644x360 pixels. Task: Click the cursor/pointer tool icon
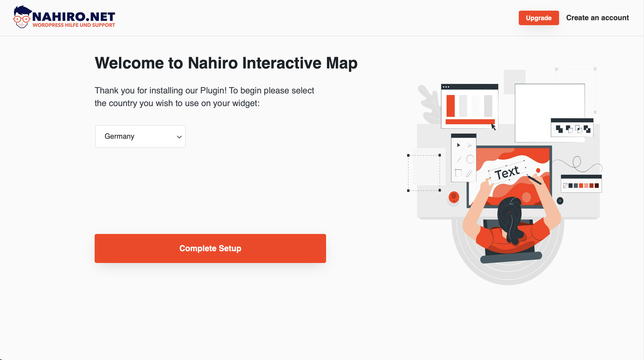pos(458,145)
